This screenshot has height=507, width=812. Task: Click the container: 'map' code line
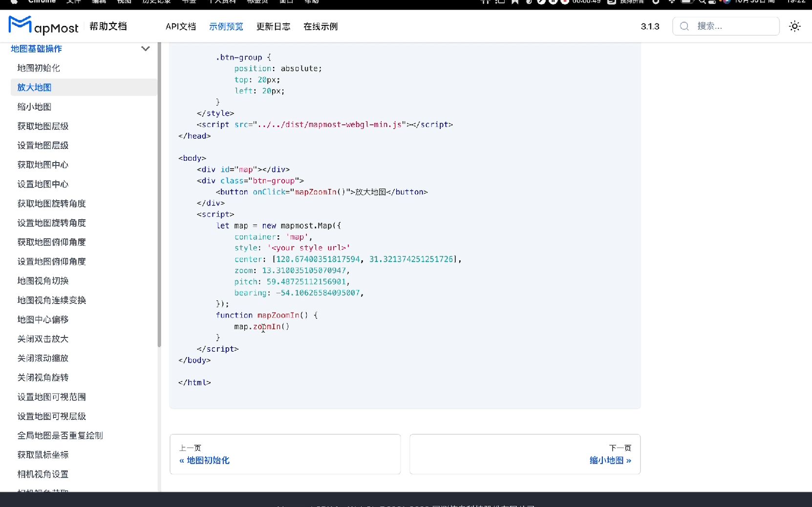(273, 237)
